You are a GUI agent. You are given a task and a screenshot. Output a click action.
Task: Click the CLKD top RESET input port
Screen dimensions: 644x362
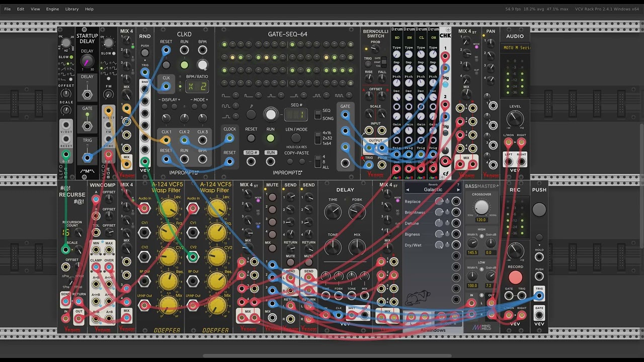click(166, 50)
